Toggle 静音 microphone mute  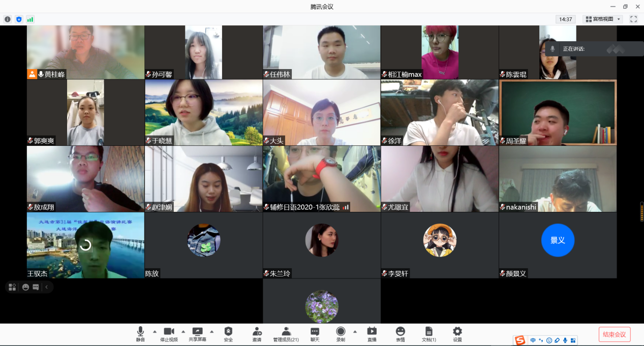point(140,333)
